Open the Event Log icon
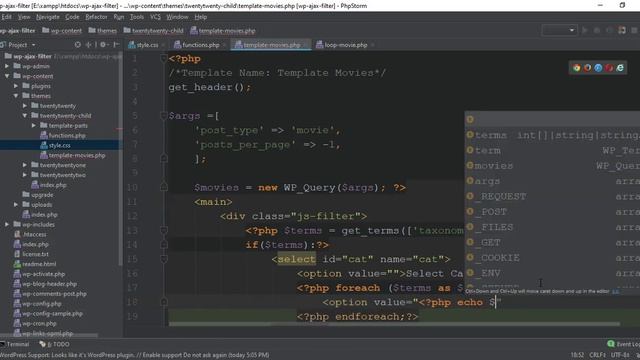Image resolution: width=640 pixels, height=360 pixels. click(611, 344)
